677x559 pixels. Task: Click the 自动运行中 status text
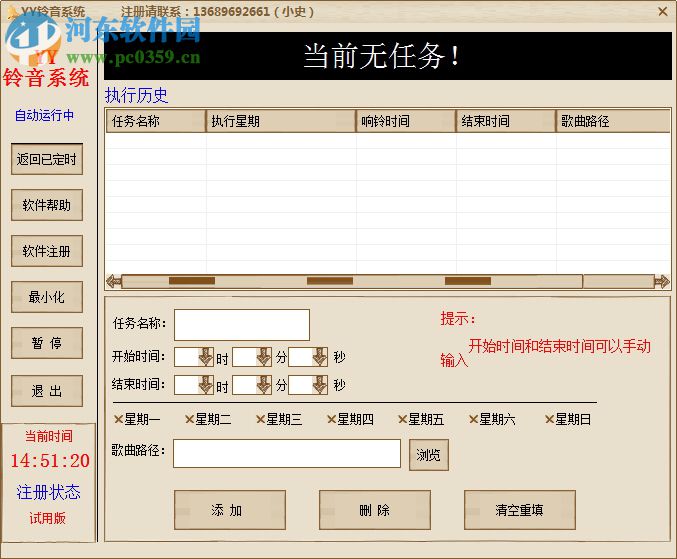pos(44,115)
